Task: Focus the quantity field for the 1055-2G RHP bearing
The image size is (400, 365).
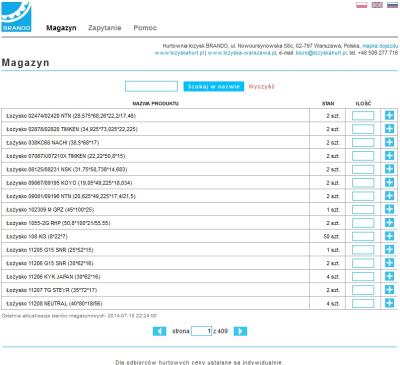Action: click(363, 223)
